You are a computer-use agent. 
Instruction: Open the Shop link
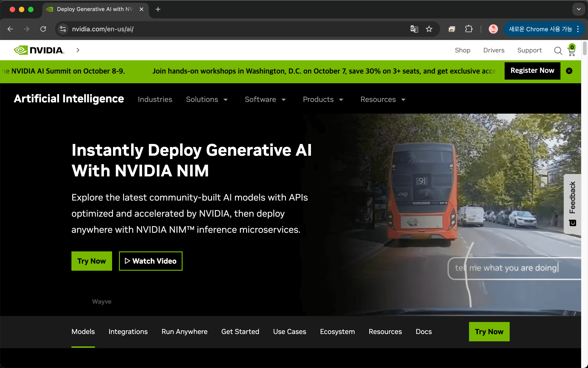pyautogui.click(x=462, y=50)
